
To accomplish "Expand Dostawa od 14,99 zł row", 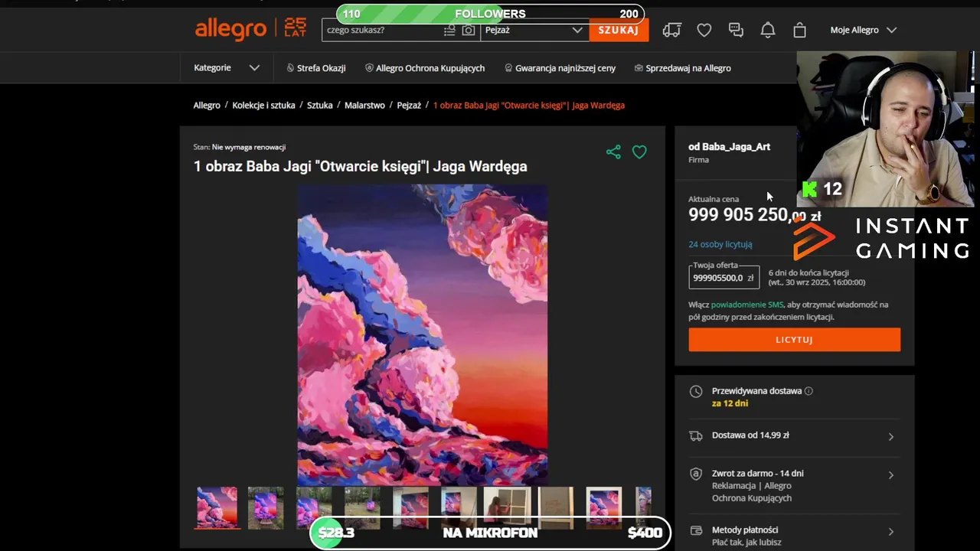I will point(794,435).
